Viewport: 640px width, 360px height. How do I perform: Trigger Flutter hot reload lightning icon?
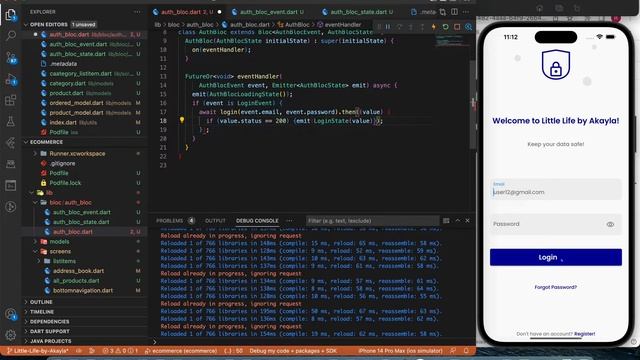(433, 27)
